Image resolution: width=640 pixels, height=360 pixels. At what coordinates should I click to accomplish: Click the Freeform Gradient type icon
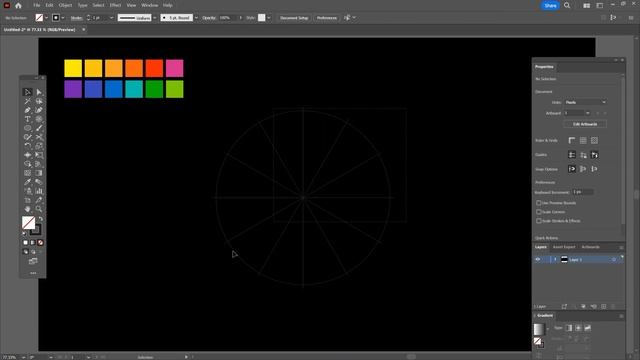pyautogui.click(x=588, y=328)
